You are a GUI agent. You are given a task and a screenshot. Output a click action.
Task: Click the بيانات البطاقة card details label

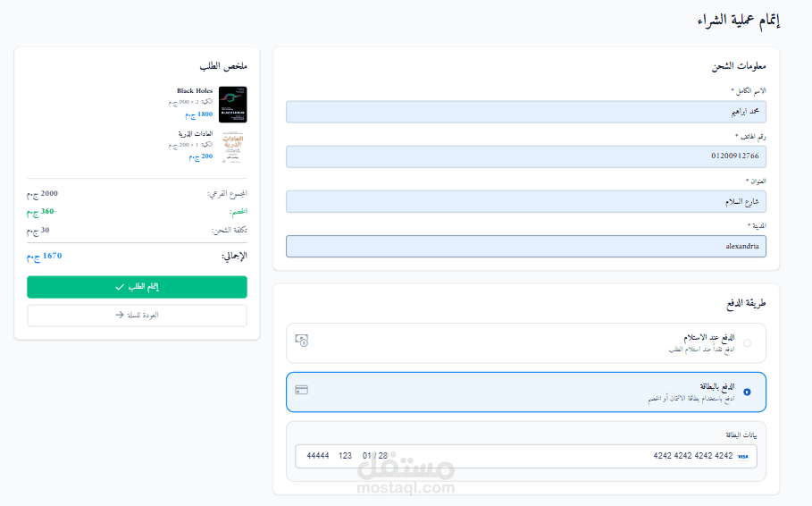pyautogui.click(x=741, y=435)
